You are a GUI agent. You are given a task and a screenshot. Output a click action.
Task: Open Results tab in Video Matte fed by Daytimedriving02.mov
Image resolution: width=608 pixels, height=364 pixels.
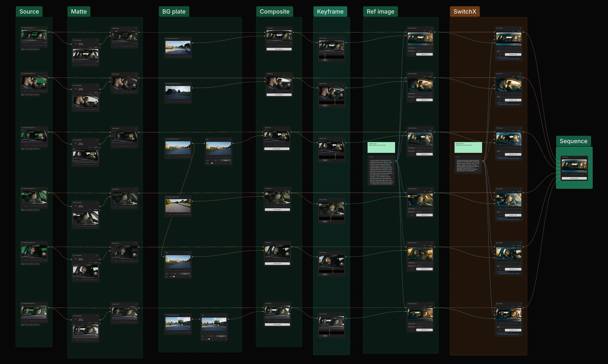pyautogui.click(x=81, y=88)
